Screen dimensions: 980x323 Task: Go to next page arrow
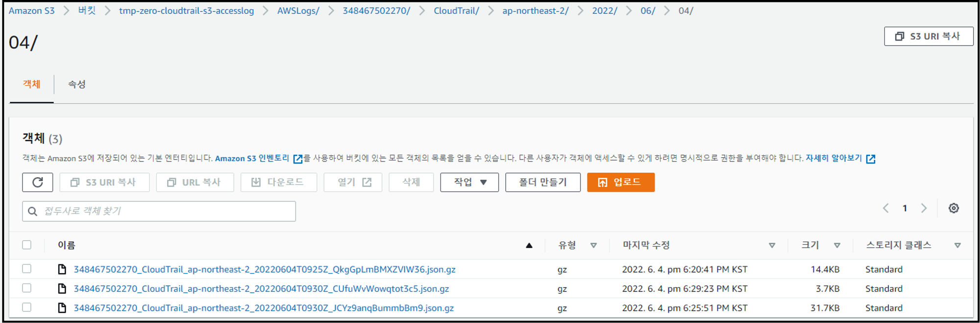click(x=924, y=208)
